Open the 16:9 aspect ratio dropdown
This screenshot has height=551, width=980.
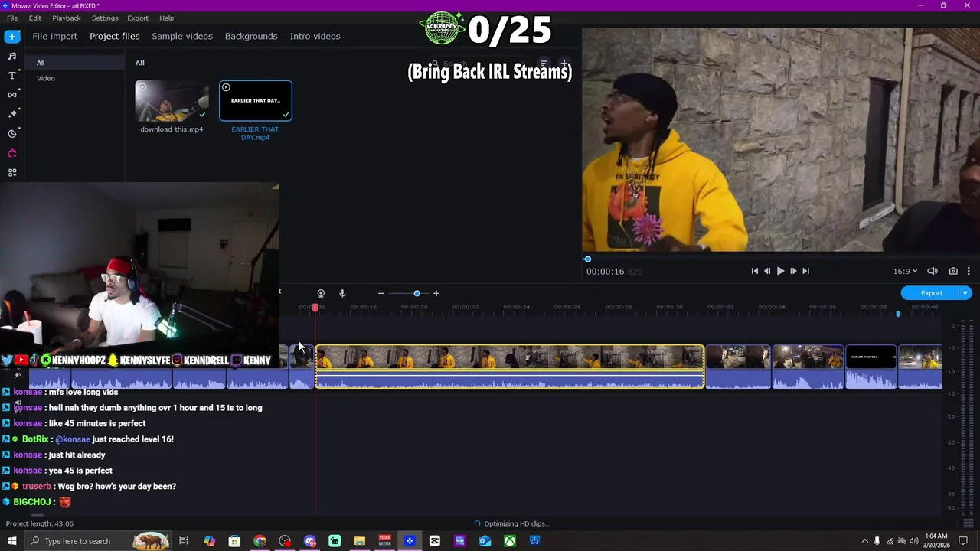pos(906,271)
